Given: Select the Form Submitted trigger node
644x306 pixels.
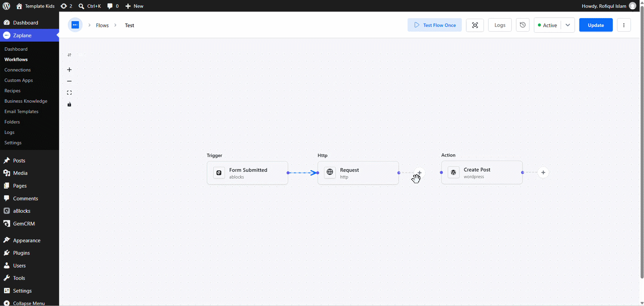Looking at the screenshot, I should click(248, 173).
